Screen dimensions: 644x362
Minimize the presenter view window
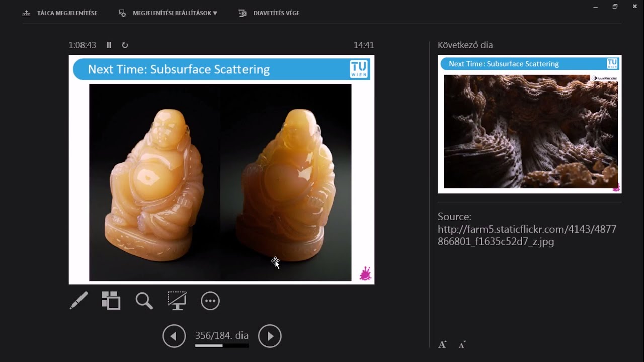click(x=596, y=7)
